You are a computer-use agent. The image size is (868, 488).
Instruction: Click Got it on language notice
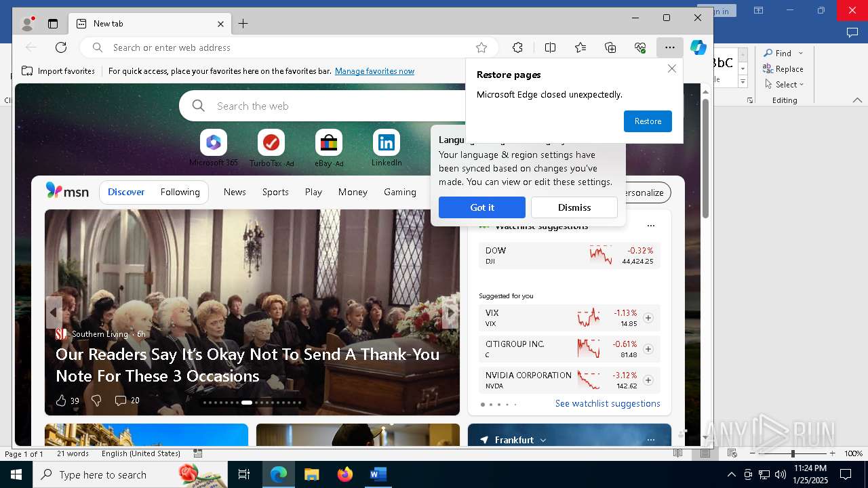tap(482, 207)
